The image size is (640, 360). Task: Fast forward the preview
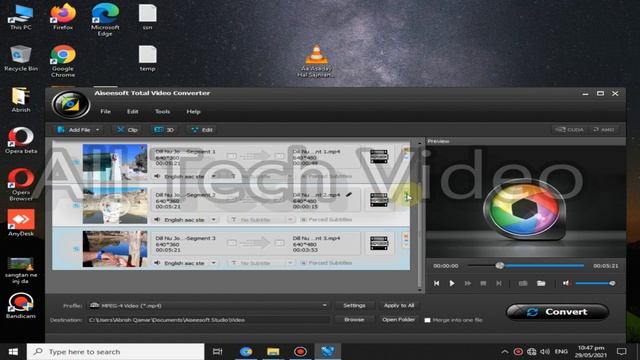(468, 283)
